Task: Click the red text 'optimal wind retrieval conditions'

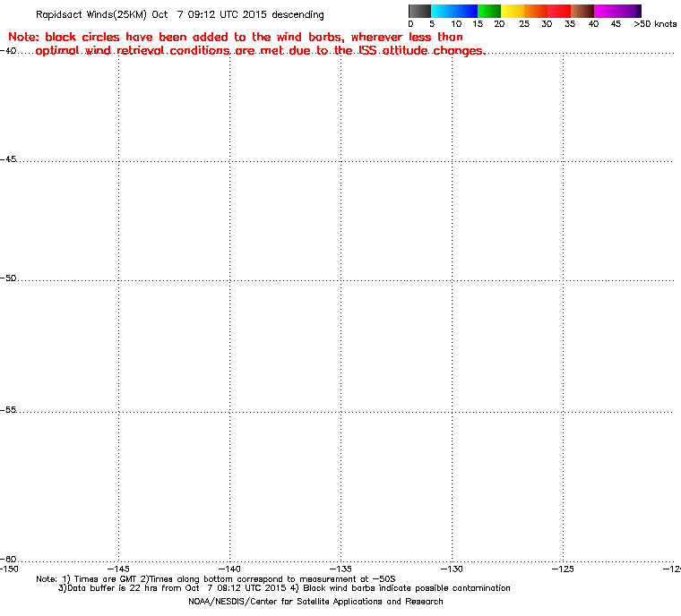Action: (133, 51)
